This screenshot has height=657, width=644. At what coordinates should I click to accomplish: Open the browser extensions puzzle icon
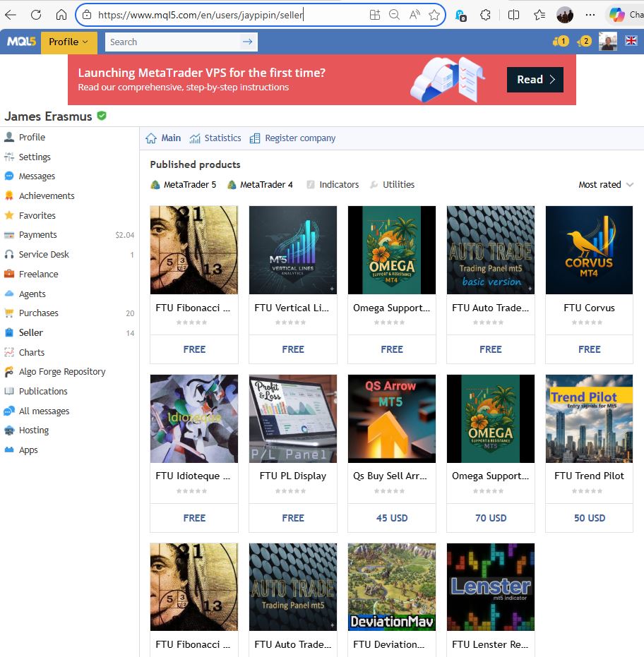tap(485, 15)
